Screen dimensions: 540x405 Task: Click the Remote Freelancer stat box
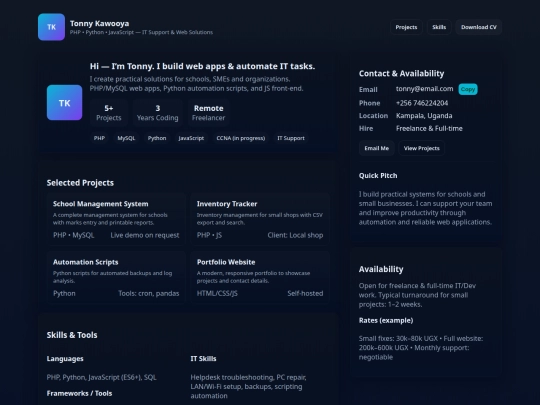[208, 113]
